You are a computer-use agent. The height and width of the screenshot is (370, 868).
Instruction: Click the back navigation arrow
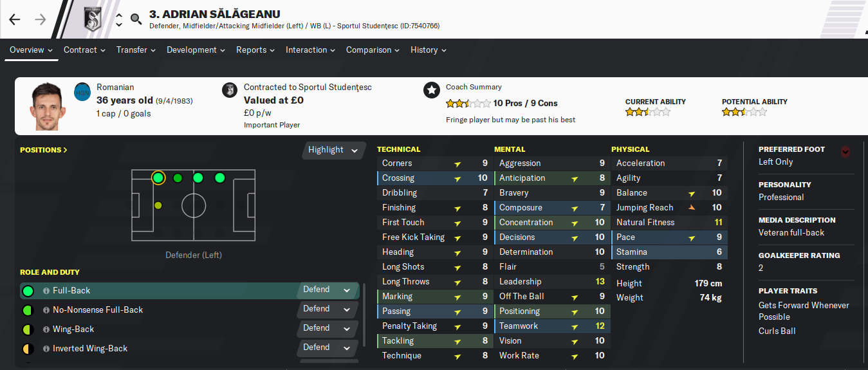(x=15, y=19)
